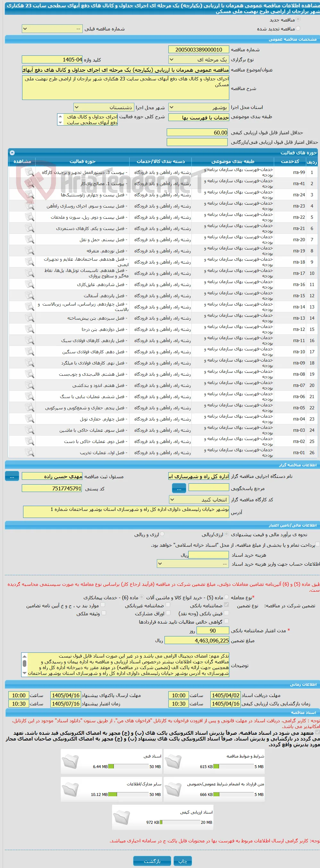320x868 pixels.
Task: Click ellipsis button beside مسئول ثبت مناقصه
Action: click(12, 477)
